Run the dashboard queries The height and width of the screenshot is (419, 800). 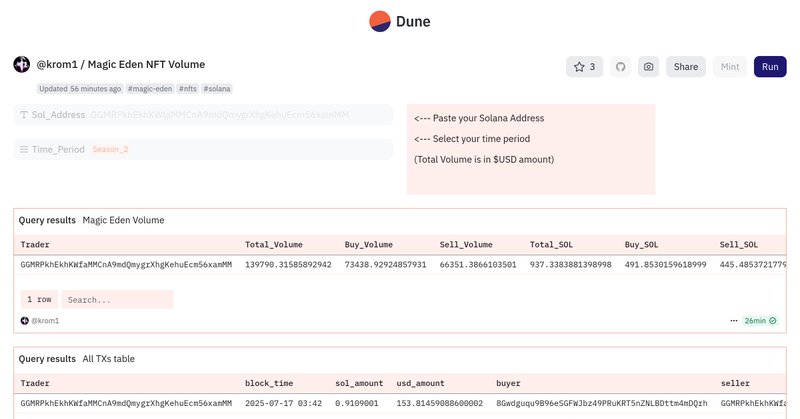pyautogui.click(x=770, y=67)
